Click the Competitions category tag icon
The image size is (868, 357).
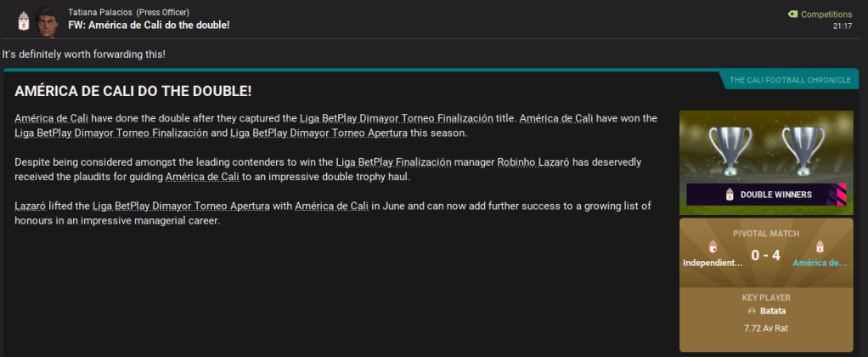coord(792,14)
